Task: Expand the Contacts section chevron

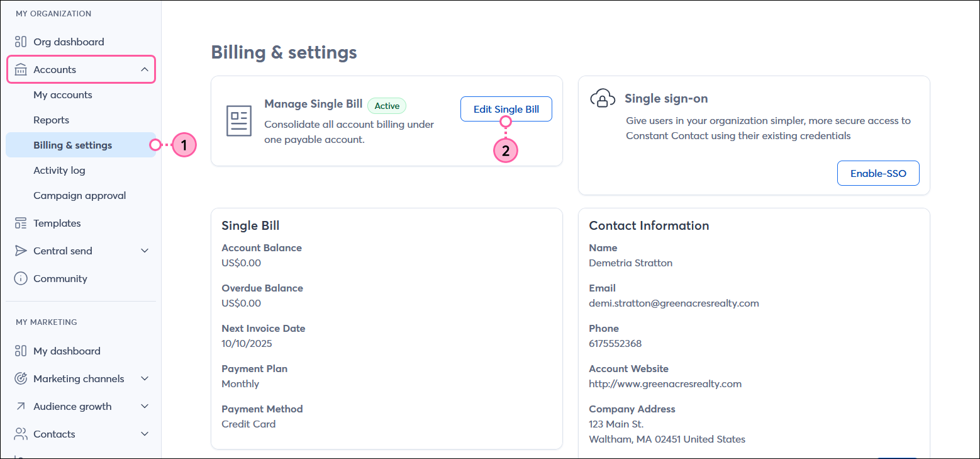Action: 145,434
